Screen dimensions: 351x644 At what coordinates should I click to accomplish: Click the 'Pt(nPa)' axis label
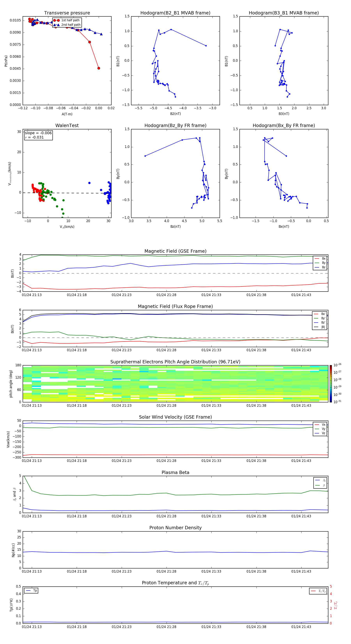6,61
